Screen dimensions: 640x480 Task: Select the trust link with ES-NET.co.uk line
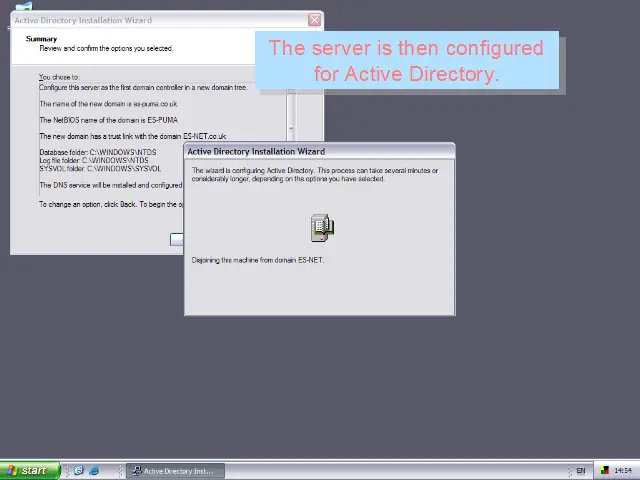click(x=133, y=136)
